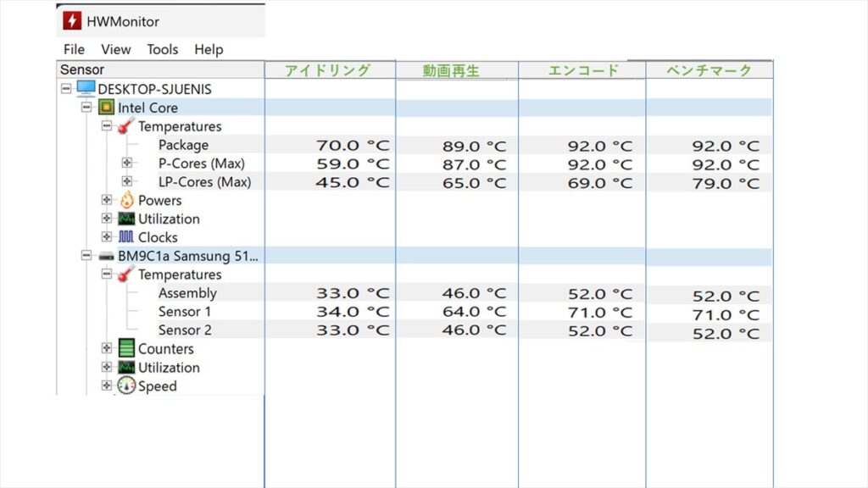
Task: Click the Powers flame icon
Action: [127, 200]
